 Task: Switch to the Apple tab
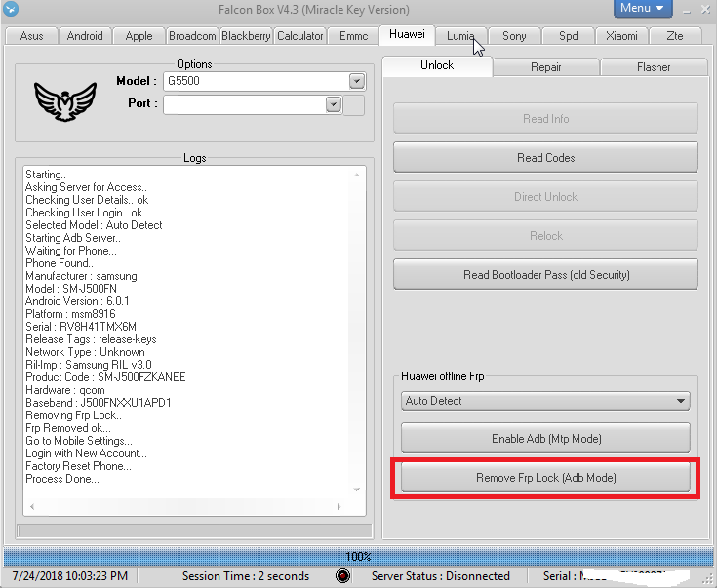pyautogui.click(x=139, y=36)
